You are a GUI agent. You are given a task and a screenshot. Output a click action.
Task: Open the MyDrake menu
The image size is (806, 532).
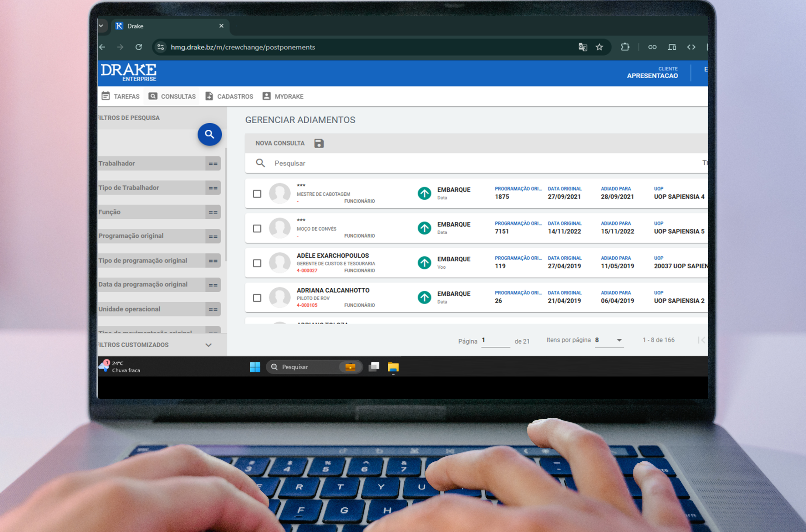(x=283, y=96)
